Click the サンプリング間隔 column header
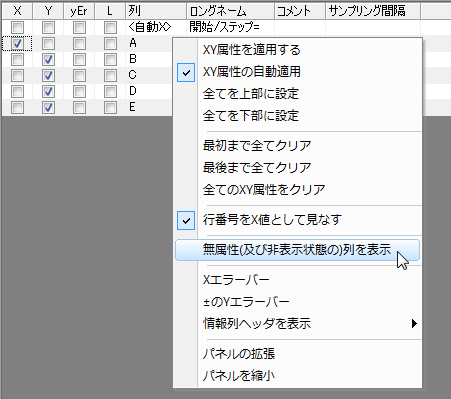 (373, 11)
